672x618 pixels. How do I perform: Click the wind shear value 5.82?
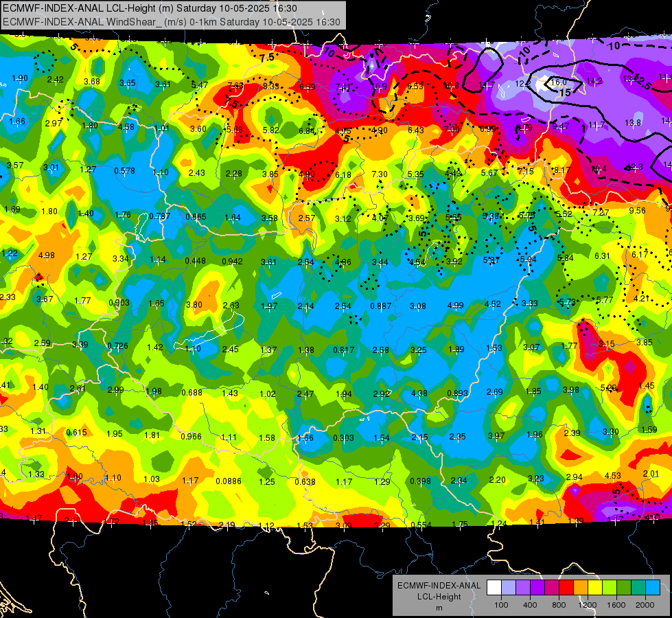click(271, 130)
